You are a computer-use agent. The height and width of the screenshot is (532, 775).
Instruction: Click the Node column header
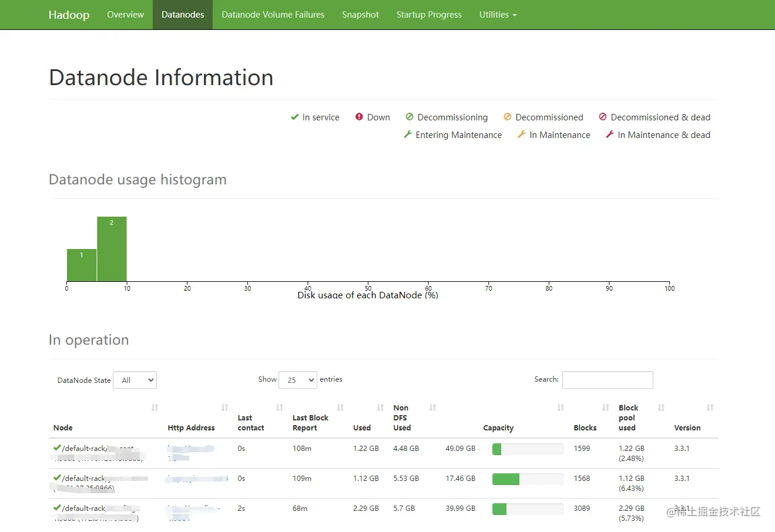click(x=63, y=428)
